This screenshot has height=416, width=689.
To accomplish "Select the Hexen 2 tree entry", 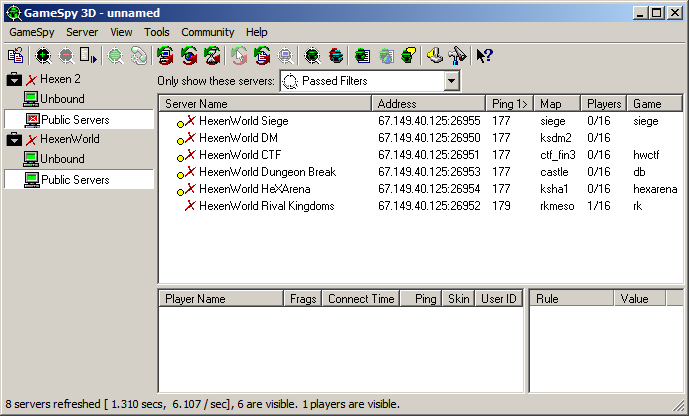I will click(60, 79).
